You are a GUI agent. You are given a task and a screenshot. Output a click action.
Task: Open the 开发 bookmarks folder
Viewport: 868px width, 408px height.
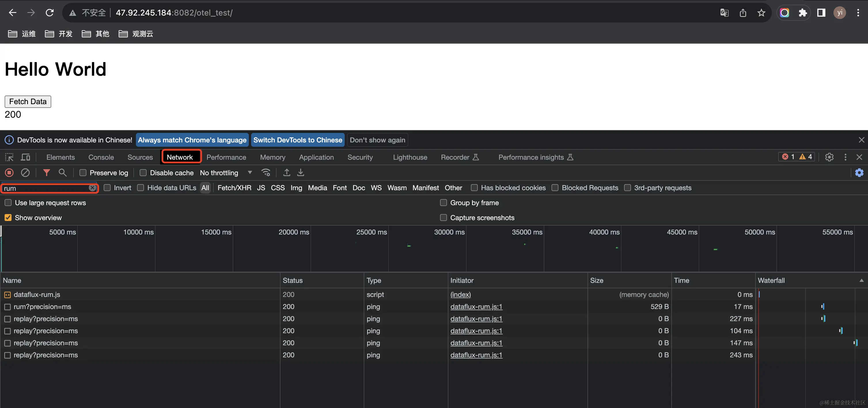tap(59, 34)
